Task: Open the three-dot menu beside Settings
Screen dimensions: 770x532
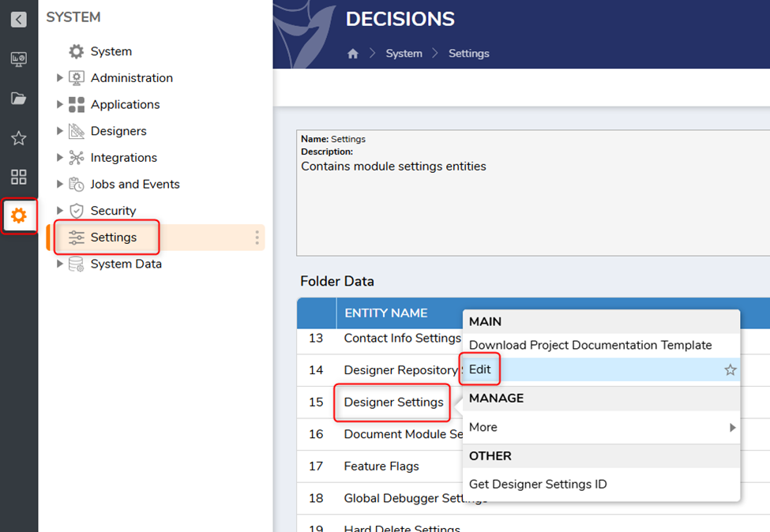Action: point(257,238)
